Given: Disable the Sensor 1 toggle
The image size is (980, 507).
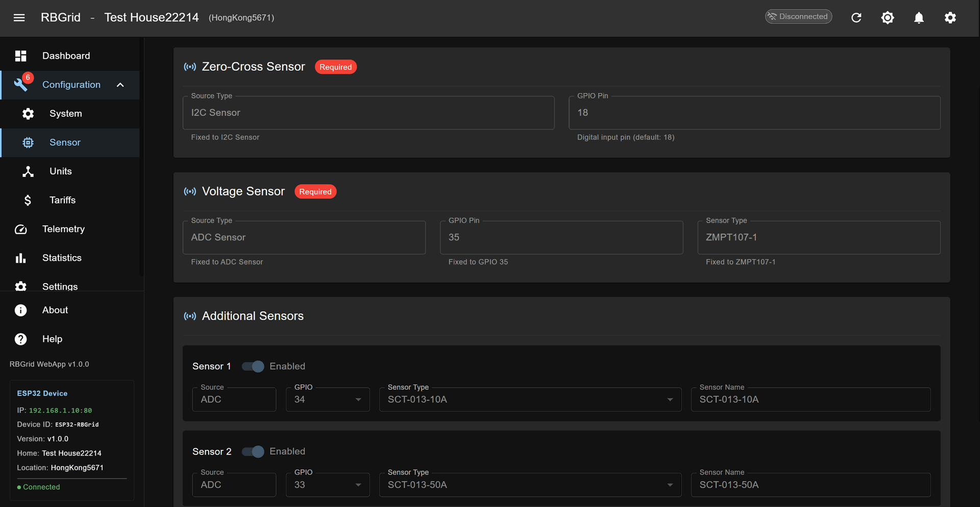Looking at the screenshot, I should click(x=253, y=366).
